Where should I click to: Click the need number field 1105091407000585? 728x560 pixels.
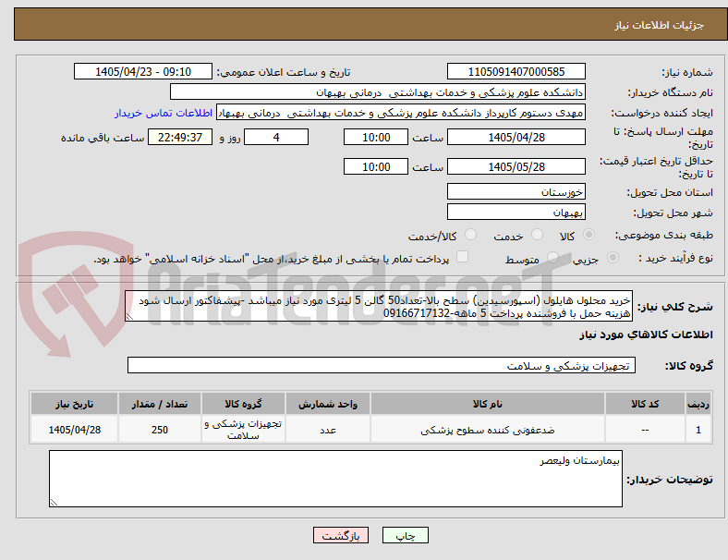click(516, 71)
